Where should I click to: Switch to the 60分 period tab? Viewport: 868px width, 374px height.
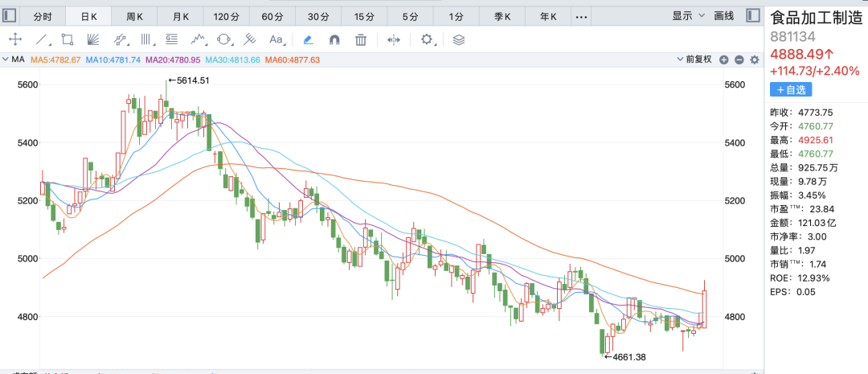click(272, 16)
